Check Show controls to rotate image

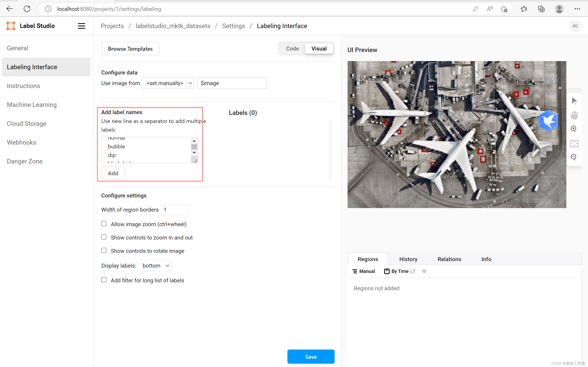pos(104,250)
